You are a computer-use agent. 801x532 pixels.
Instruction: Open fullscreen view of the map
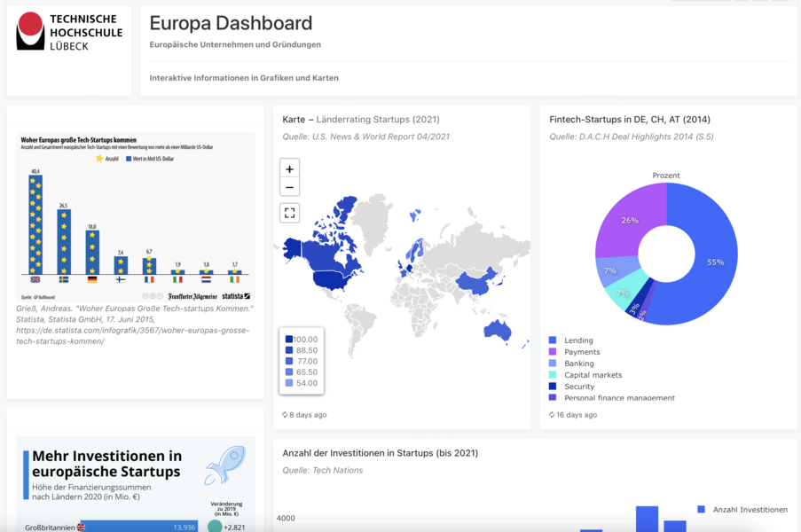click(x=290, y=213)
